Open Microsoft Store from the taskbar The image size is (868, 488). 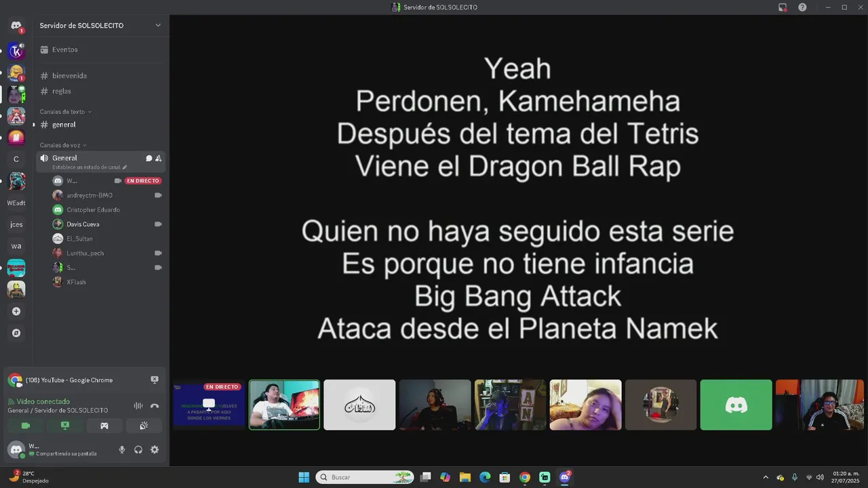click(x=505, y=477)
